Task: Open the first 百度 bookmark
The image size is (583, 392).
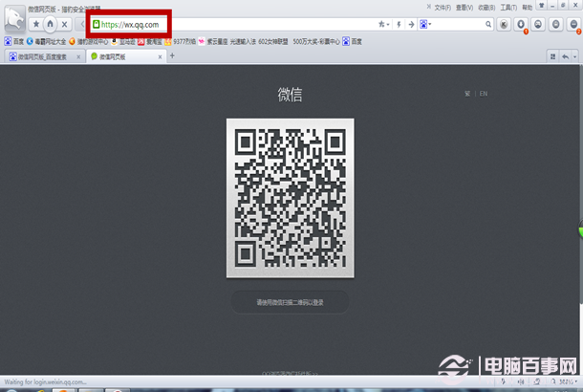Action: click(14, 41)
